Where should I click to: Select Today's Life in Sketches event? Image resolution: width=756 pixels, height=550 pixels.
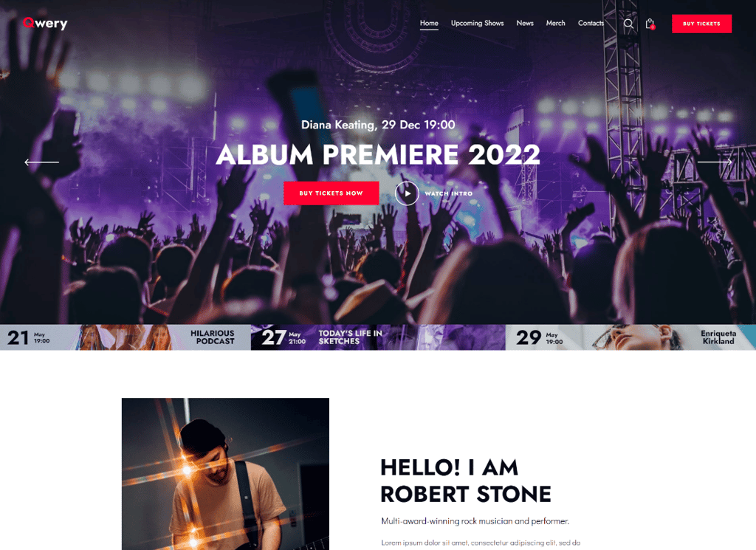click(x=378, y=337)
